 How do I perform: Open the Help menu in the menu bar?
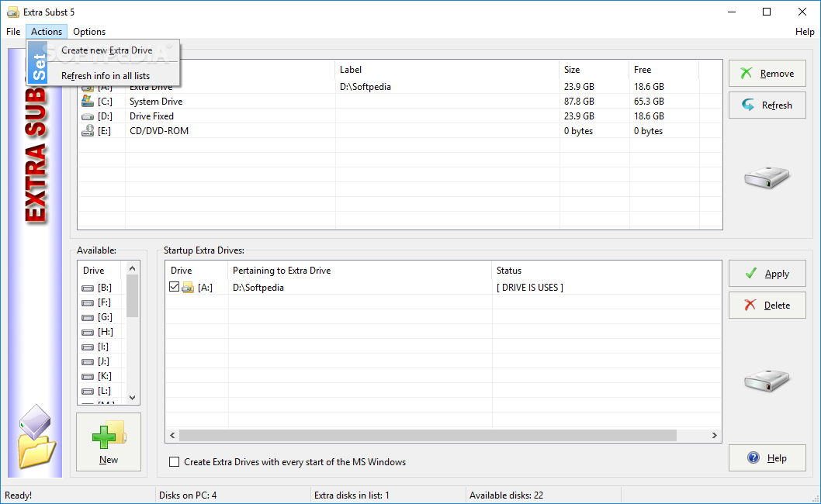pos(804,31)
